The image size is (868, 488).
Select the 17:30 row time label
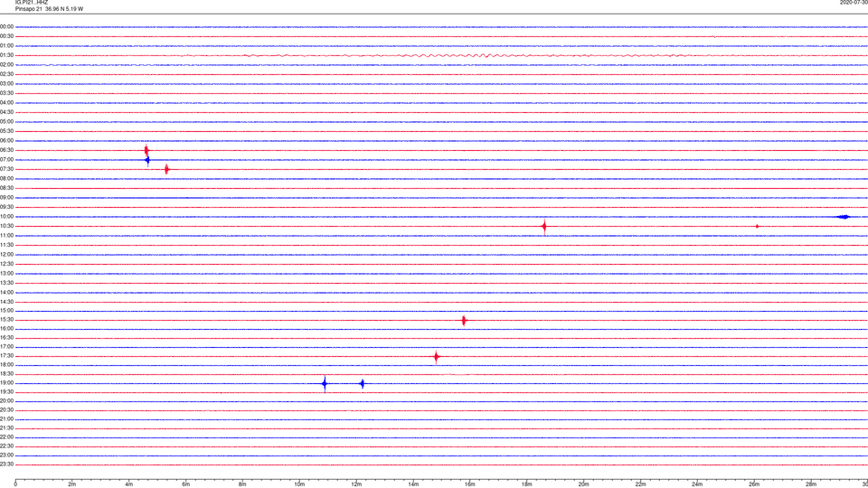6,356
